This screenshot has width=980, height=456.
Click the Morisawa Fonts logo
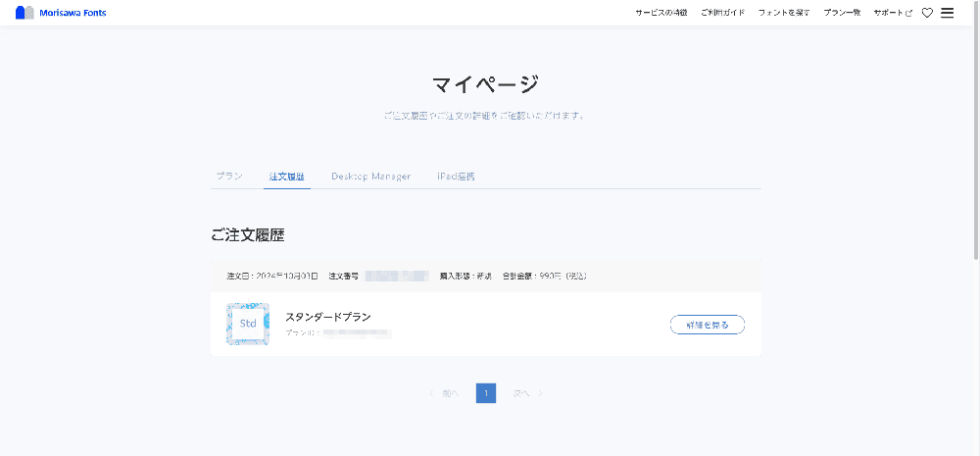(61, 13)
